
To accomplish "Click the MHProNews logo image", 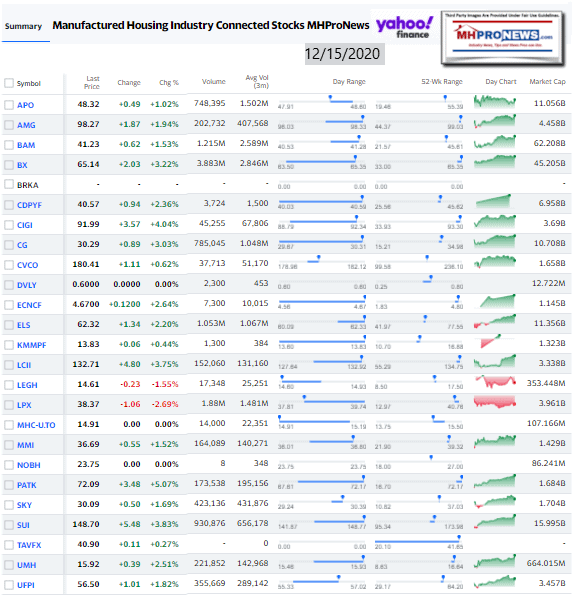I will [x=503, y=38].
